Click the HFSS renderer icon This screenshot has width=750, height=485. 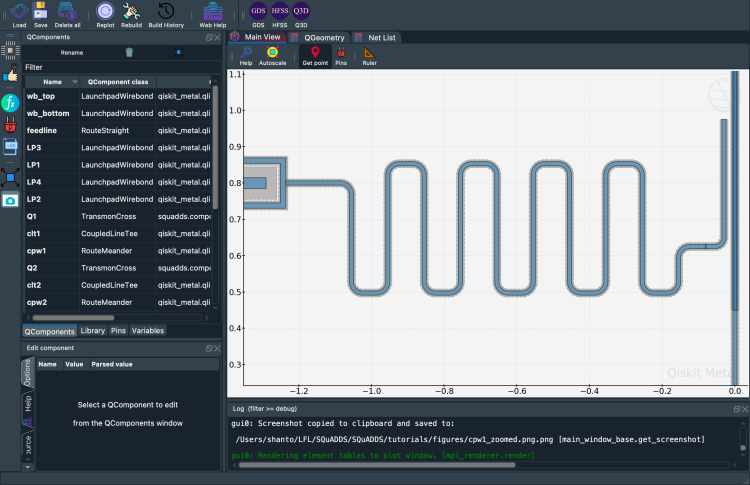click(280, 14)
